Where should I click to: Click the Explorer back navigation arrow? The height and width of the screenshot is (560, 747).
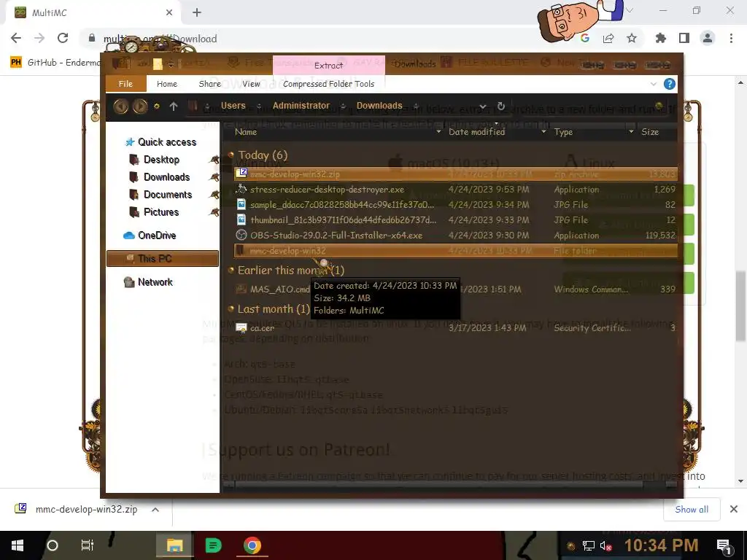point(120,106)
